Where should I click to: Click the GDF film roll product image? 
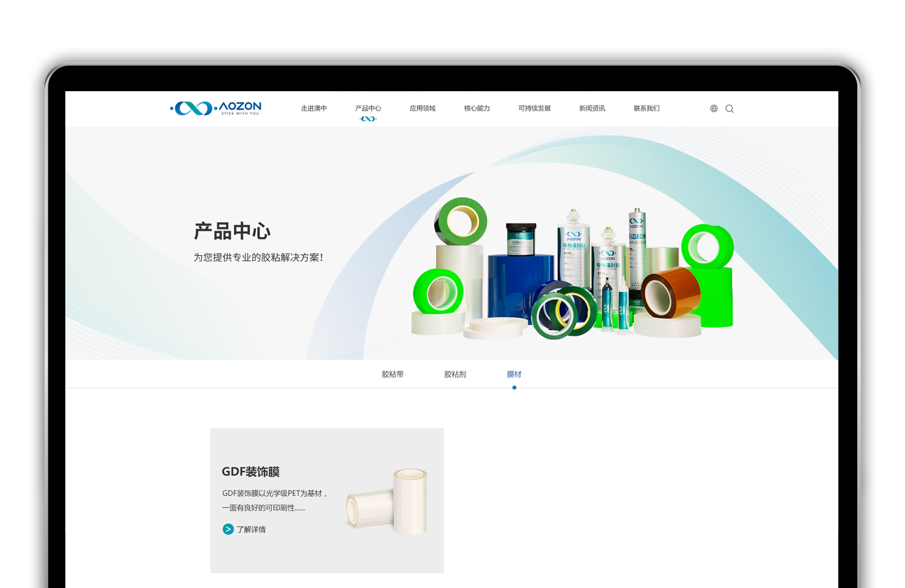point(387,502)
